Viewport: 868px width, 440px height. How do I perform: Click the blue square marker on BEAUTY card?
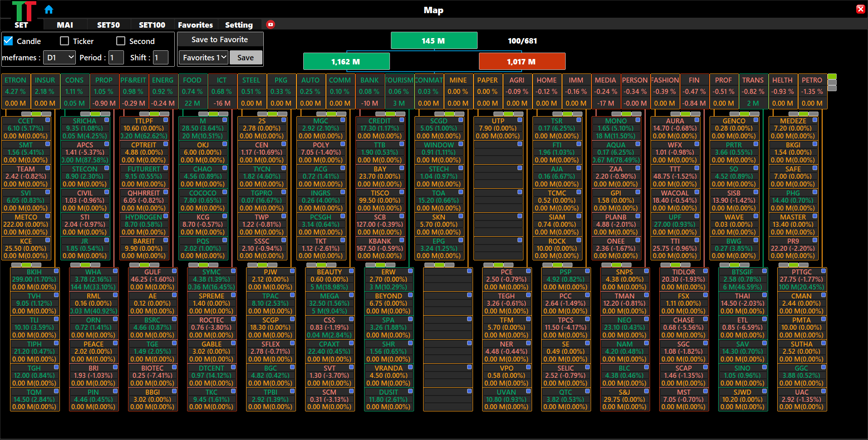pyautogui.click(x=351, y=271)
